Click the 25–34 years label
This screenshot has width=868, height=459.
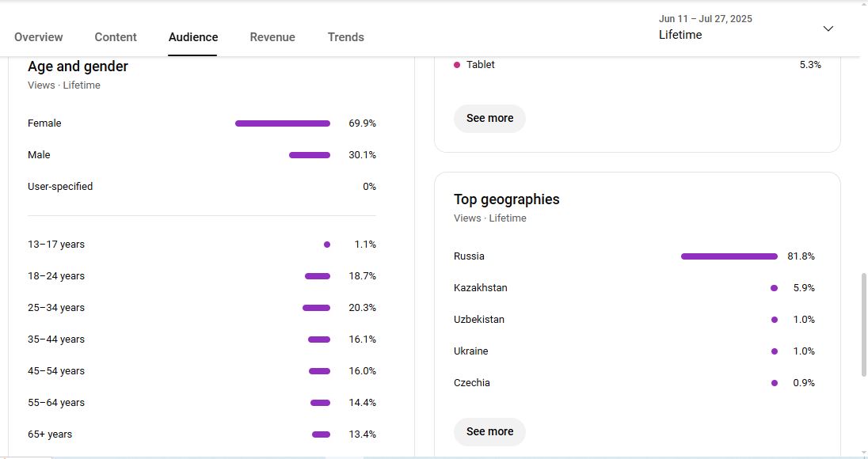[56, 308]
